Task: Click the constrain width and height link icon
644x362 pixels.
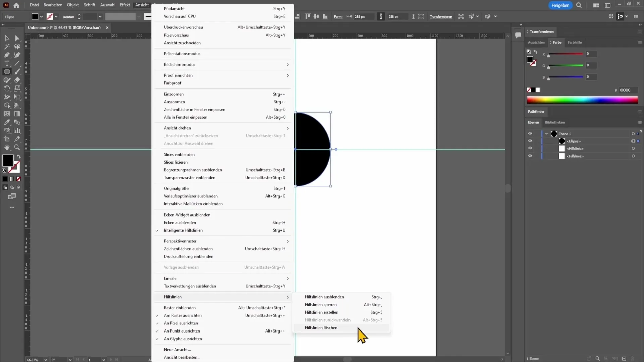Action: [381, 16]
